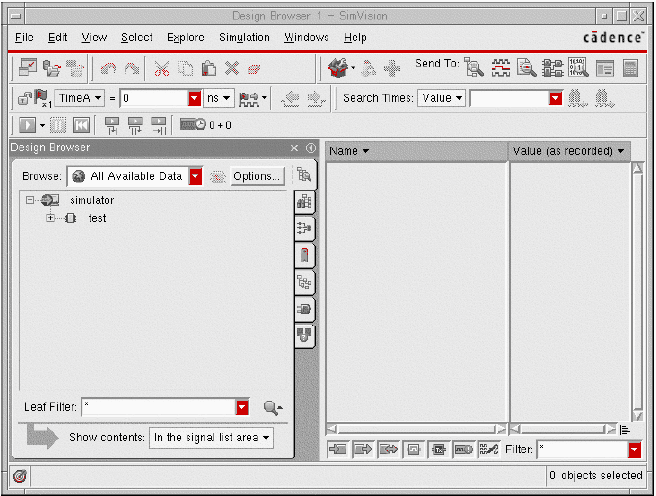The height and width of the screenshot is (496, 656).
Task: Open the View menu
Action: pyautogui.click(x=94, y=37)
